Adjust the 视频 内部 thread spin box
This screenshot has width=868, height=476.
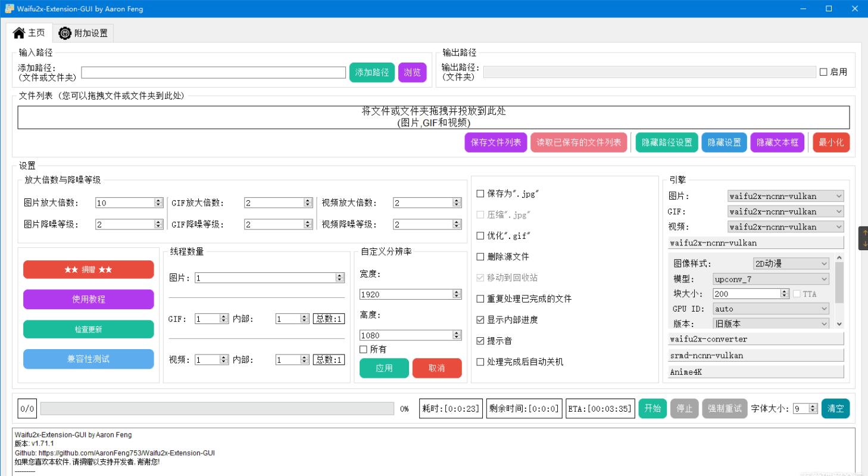coord(292,360)
